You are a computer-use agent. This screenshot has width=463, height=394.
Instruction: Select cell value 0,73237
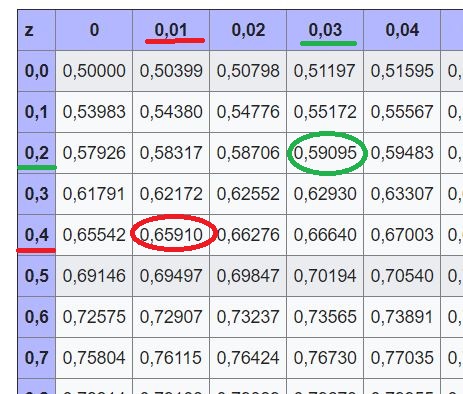coord(248,317)
